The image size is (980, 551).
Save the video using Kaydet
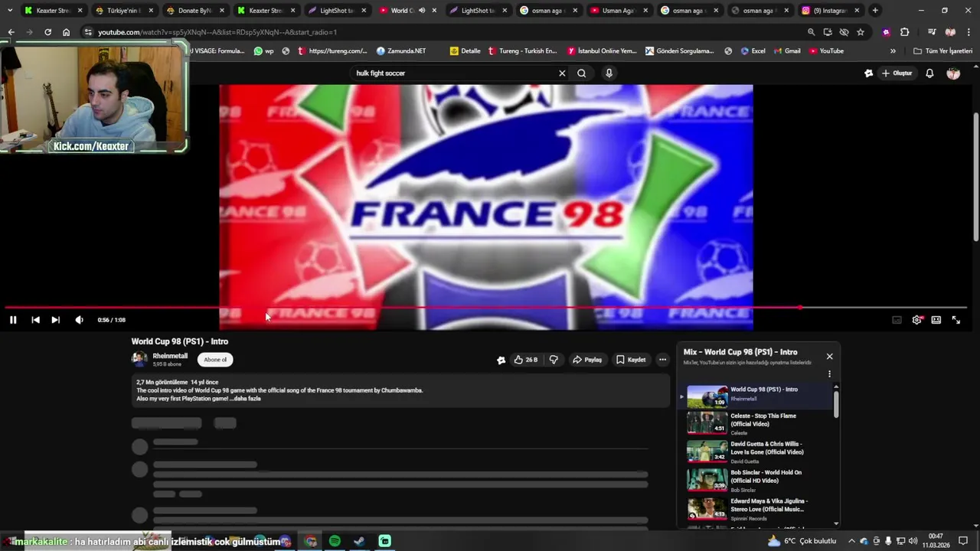(632, 360)
